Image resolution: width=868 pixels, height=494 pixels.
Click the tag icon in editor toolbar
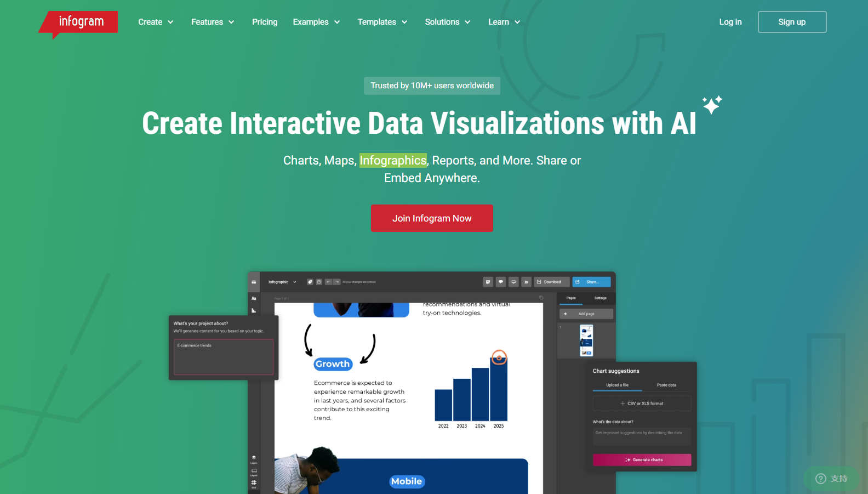(310, 282)
